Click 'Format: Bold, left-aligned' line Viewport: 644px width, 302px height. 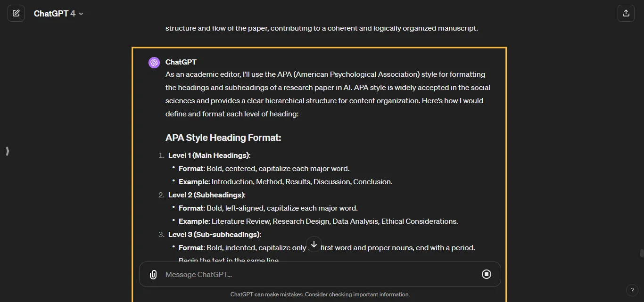coord(268,208)
